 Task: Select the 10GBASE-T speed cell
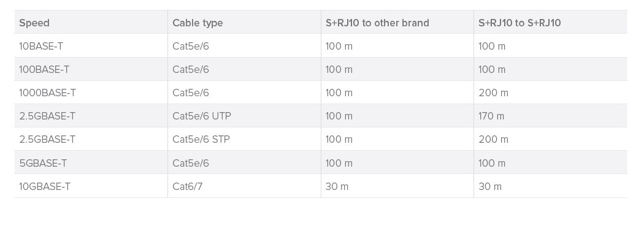[x=44, y=187]
